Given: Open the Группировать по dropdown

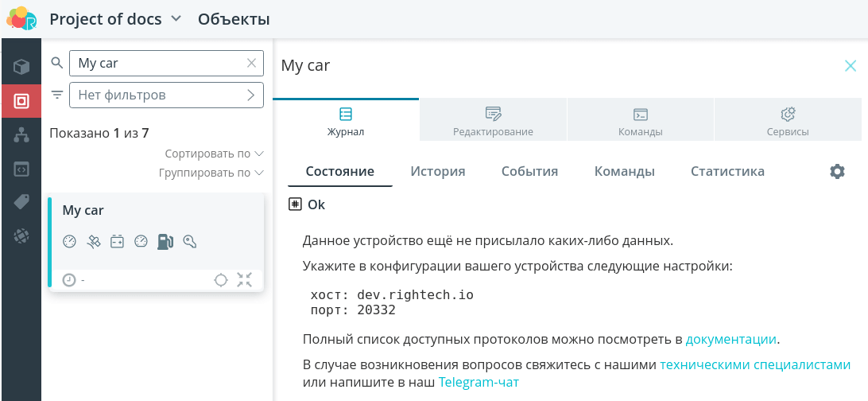Looking at the screenshot, I should tap(211, 173).
